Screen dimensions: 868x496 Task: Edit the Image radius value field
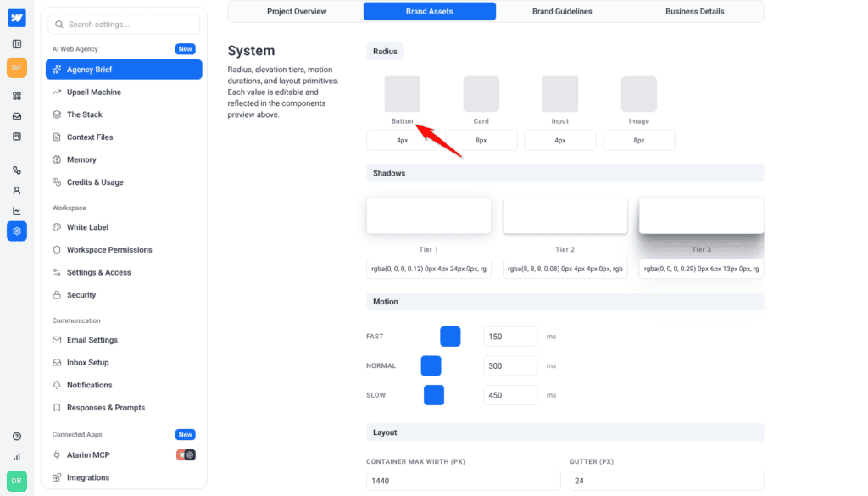click(639, 141)
